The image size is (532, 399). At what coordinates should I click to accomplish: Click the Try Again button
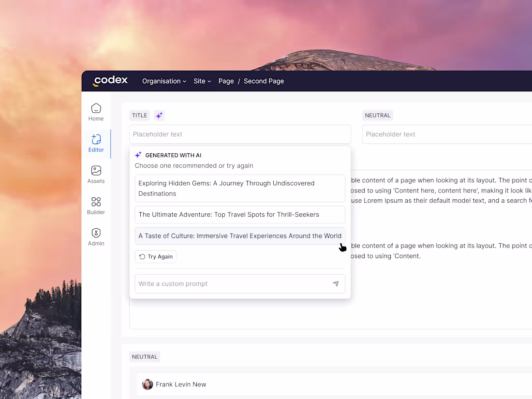(155, 256)
